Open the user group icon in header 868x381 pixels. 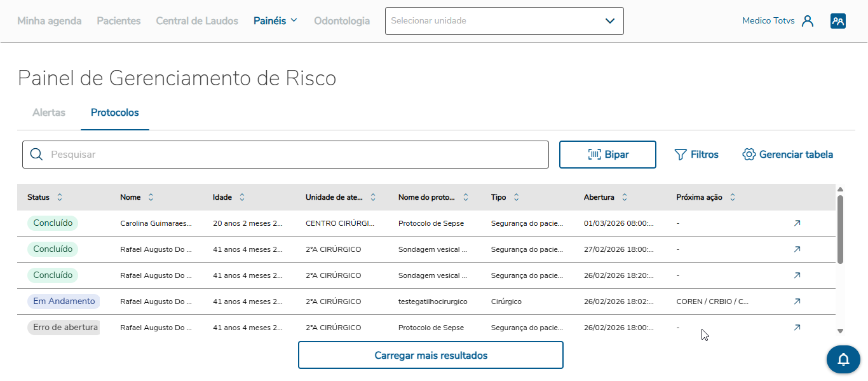[837, 21]
